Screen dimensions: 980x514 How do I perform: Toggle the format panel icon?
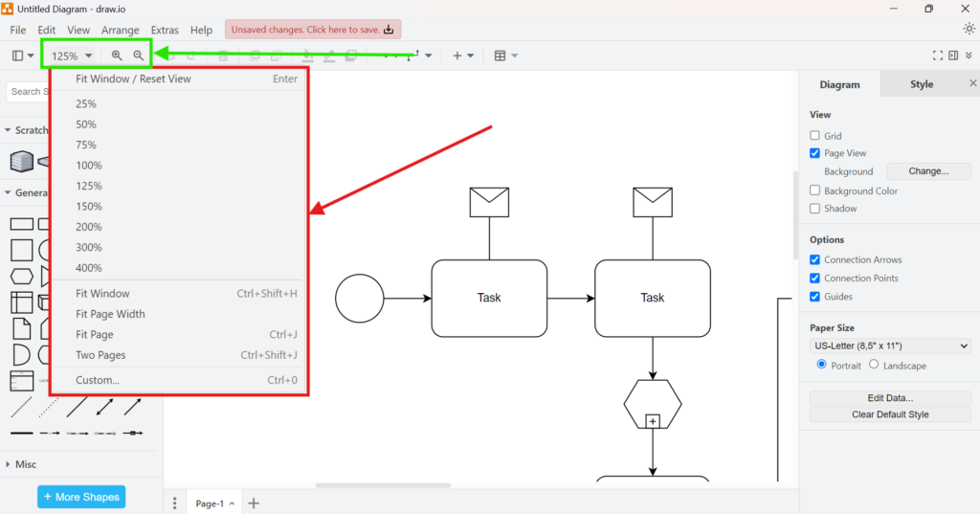953,56
